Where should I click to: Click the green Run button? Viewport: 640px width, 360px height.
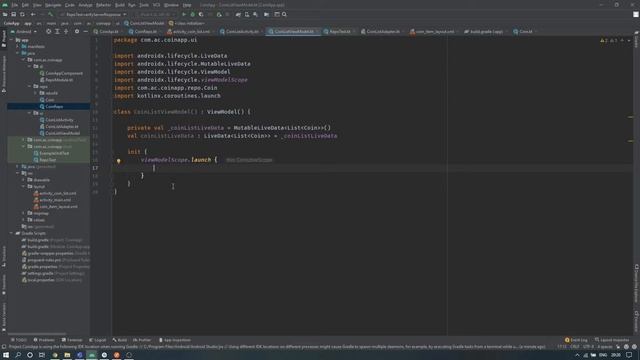tap(184, 14)
